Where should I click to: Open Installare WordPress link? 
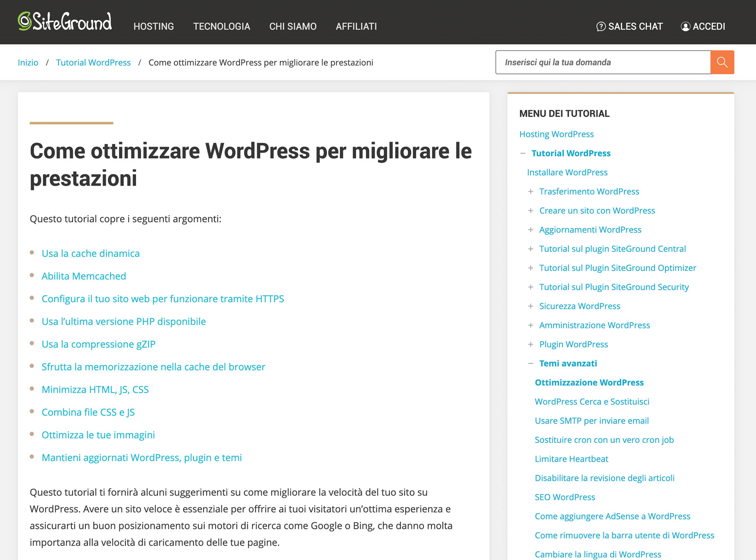pyautogui.click(x=567, y=173)
